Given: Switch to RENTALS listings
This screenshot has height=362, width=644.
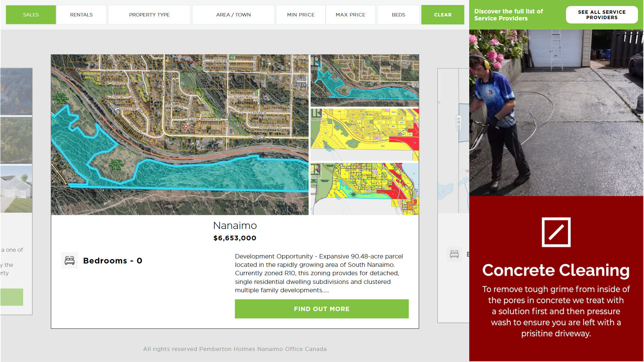Looking at the screenshot, I should point(81,15).
